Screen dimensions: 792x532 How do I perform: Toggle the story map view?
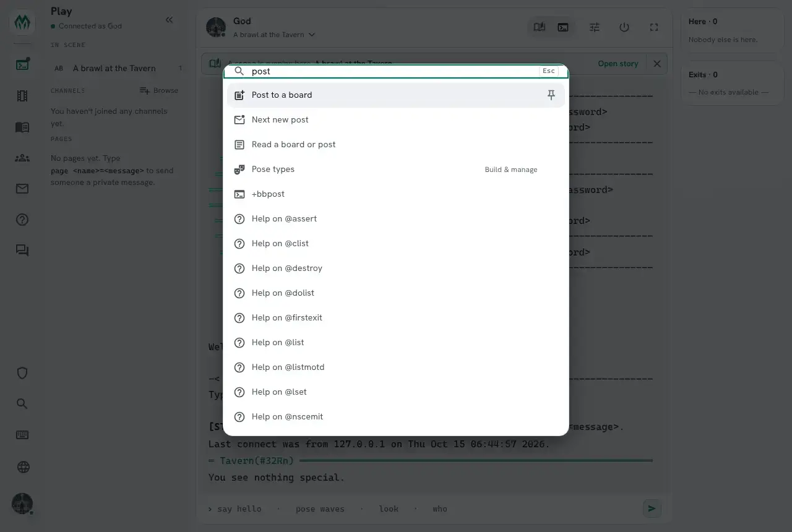tap(540, 27)
